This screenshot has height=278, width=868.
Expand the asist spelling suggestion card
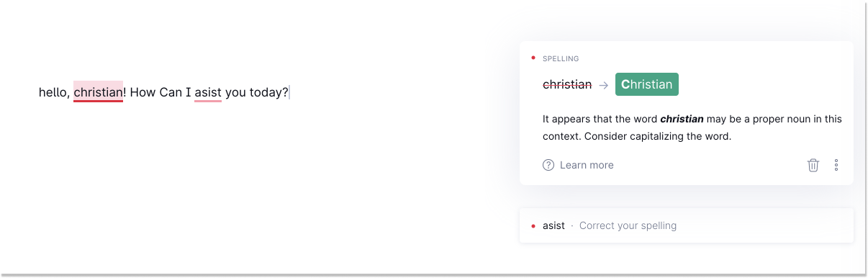pos(687,225)
